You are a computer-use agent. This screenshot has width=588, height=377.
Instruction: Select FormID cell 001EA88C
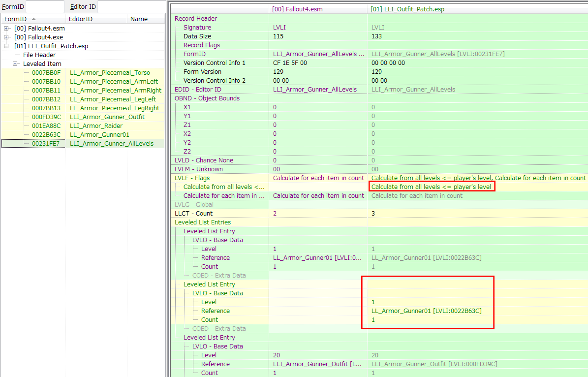point(46,126)
